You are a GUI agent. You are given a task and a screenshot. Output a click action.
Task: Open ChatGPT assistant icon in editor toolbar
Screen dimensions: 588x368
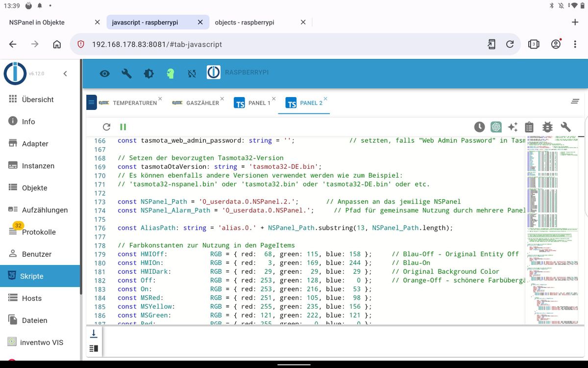pos(496,127)
